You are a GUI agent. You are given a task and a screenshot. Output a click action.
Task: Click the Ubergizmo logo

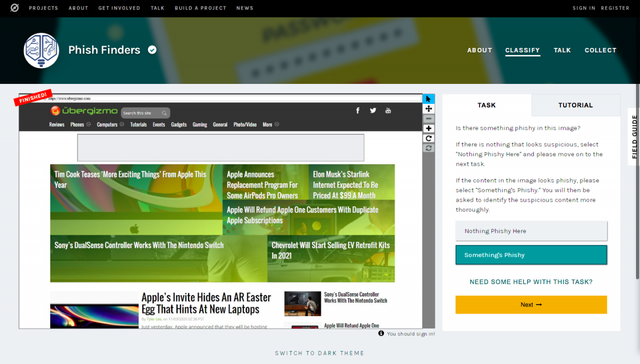[x=83, y=111]
